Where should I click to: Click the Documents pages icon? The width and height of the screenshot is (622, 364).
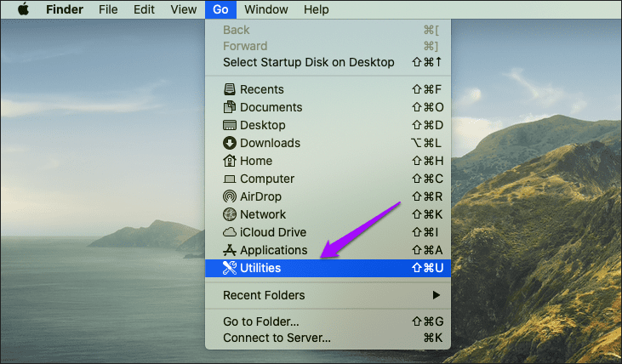click(x=229, y=107)
